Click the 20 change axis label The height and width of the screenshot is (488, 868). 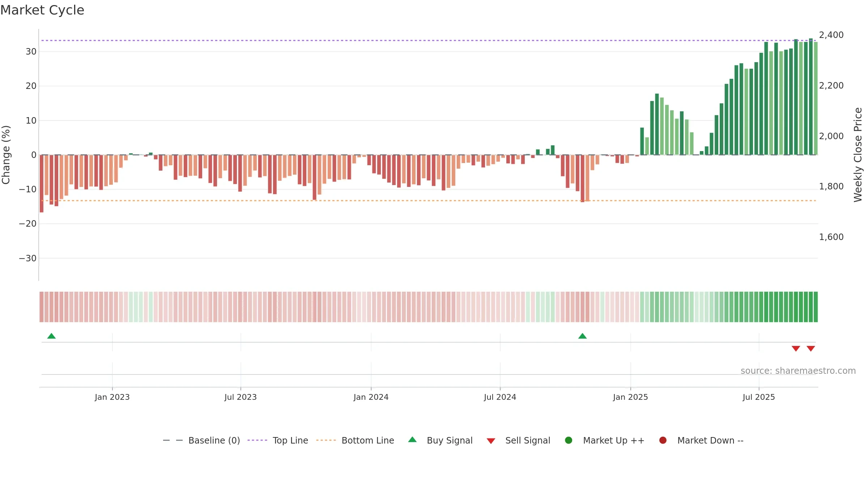click(x=31, y=86)
